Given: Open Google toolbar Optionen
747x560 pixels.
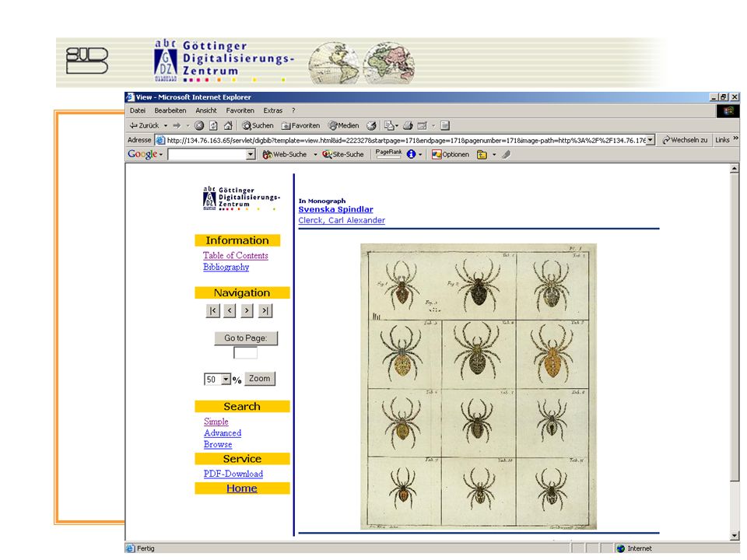Looking at the screenshot, I should coord(451,154).
